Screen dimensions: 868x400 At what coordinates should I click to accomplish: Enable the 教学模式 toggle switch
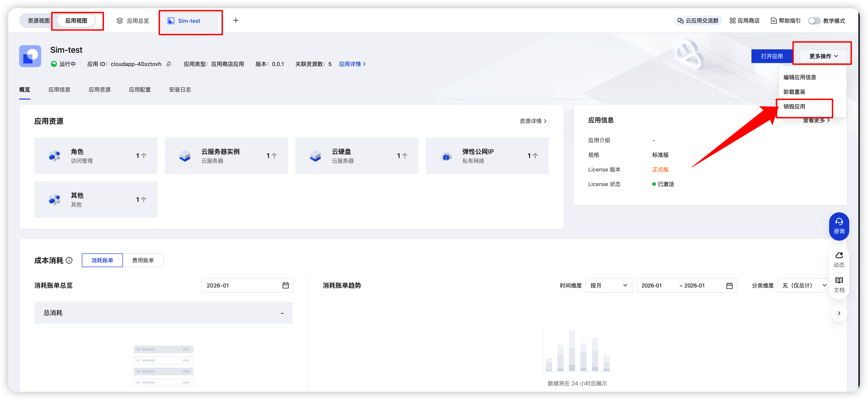pos(814,21)
